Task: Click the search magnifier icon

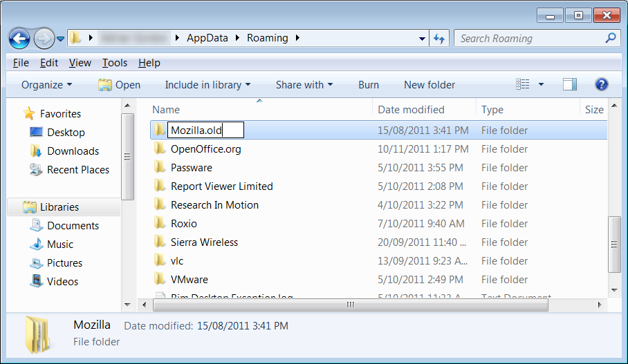Action: [611, 38]
